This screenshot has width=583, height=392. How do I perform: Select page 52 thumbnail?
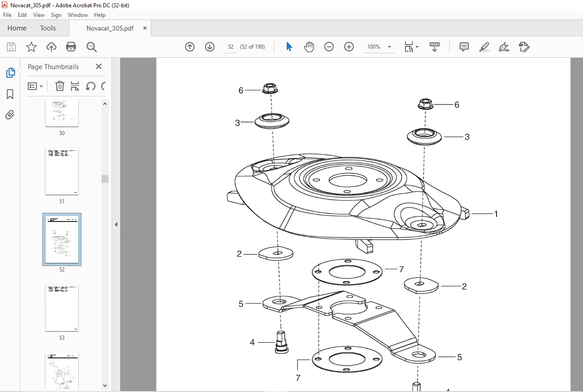[62, 240]
